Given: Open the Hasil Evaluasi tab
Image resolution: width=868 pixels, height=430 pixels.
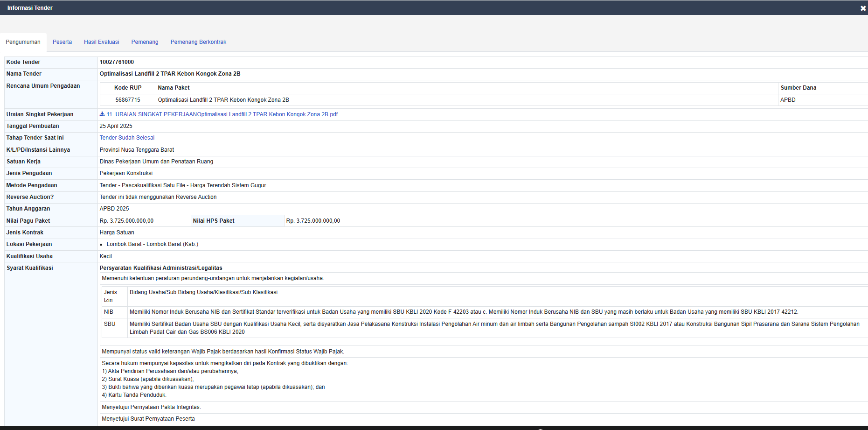Looking at the screenshot, I should [101, 42].
